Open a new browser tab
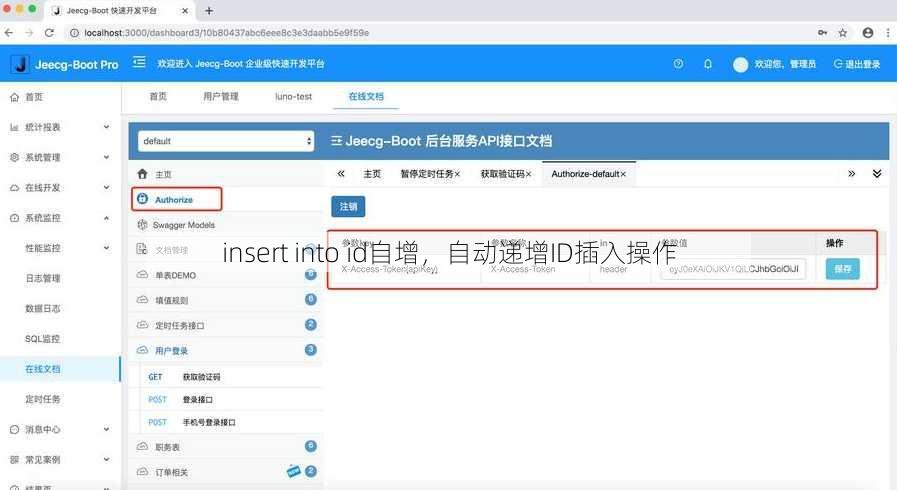Viewport: 897px width, 490px height. pos(209,10)
